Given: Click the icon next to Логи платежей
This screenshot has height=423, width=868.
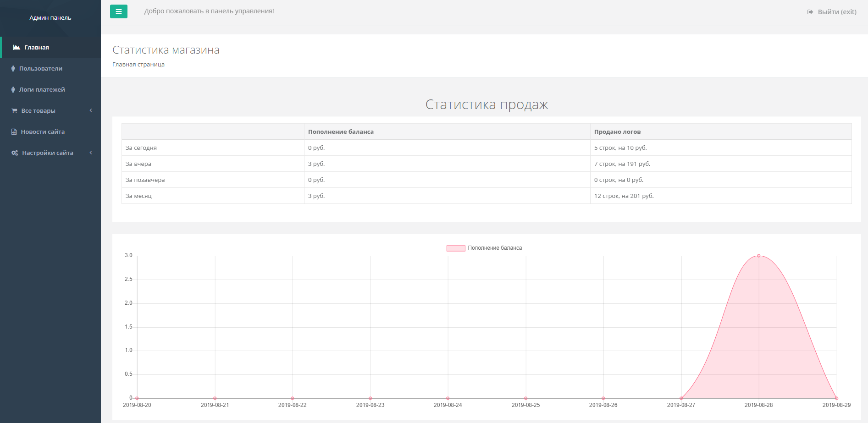Looking at the screenshot, I should click(x=12, y=89).
